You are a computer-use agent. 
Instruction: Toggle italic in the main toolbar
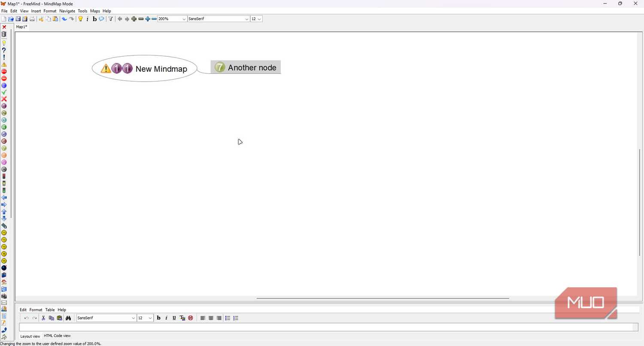(88, 19)
